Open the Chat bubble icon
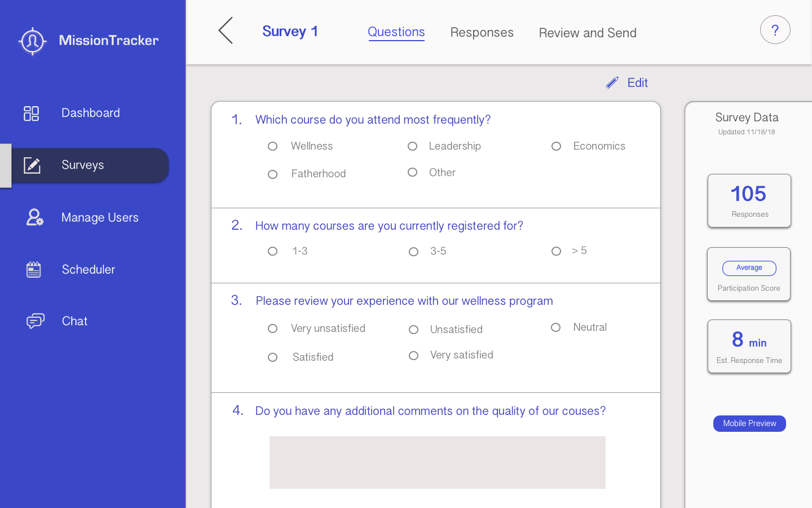 point(35,321)
